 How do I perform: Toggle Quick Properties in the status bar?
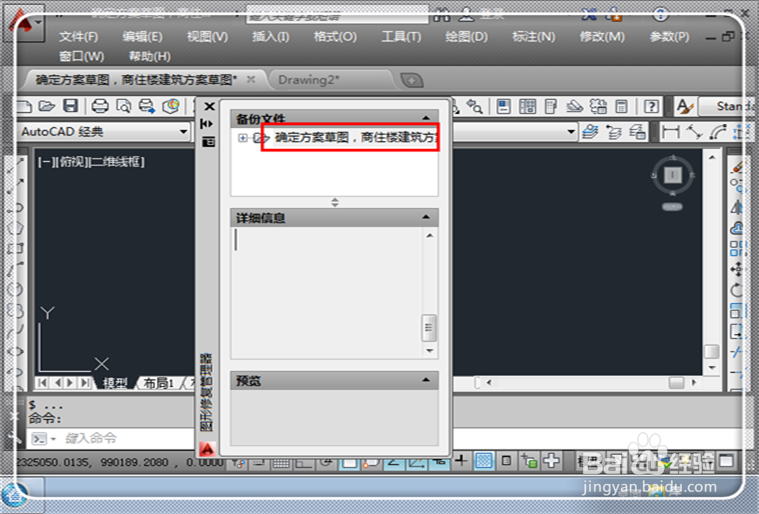[506, 461]
